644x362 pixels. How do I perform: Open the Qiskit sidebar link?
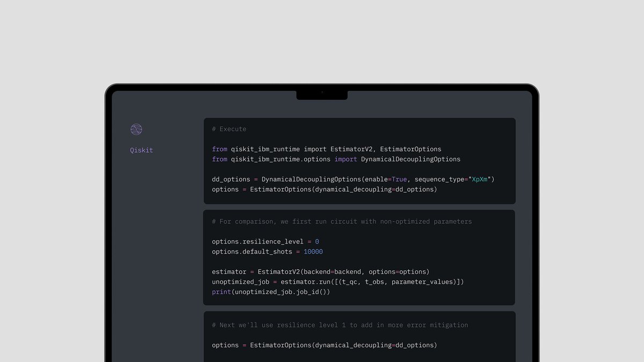pos(142,150)
